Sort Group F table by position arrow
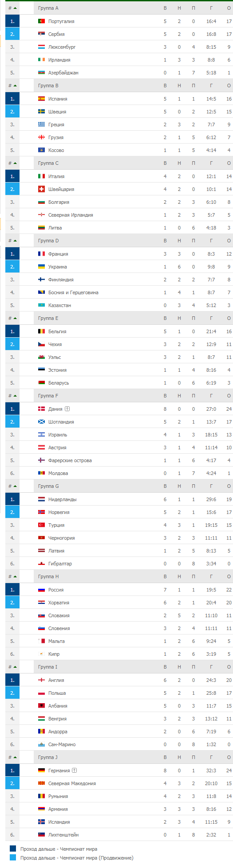The width and height of the screenshot is (233, 868). coord(15,396)
